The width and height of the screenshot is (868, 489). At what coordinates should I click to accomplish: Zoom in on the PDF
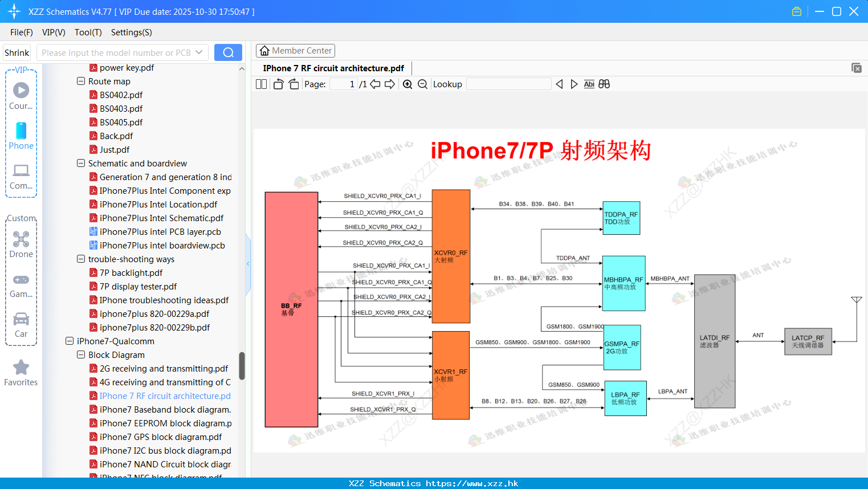(407, 84)
